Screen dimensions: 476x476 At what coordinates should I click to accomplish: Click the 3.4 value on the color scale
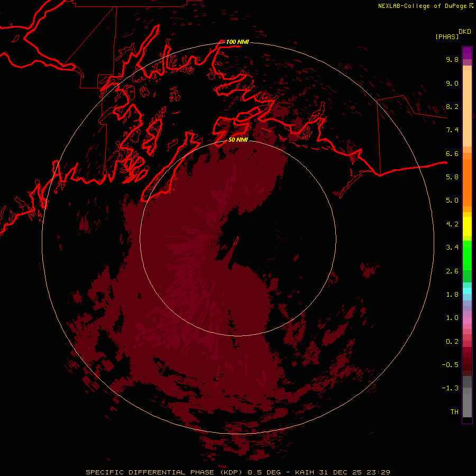coord(452,248)
